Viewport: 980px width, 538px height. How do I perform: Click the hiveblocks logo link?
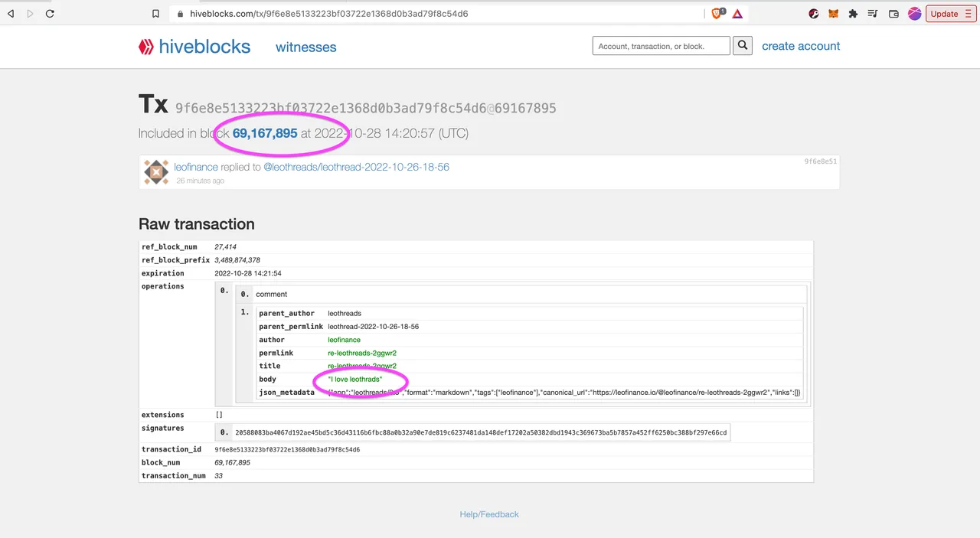point(194,47)
